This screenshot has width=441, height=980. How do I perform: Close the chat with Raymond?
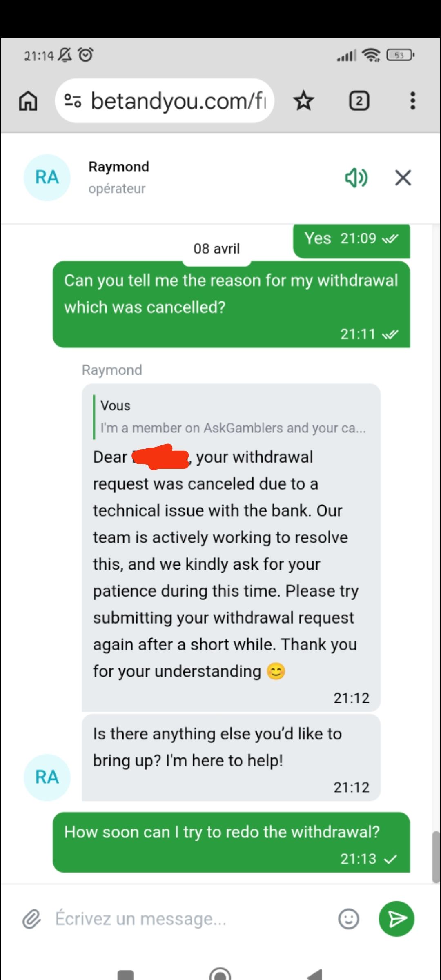pyautogui.click(x=403, y=178)
